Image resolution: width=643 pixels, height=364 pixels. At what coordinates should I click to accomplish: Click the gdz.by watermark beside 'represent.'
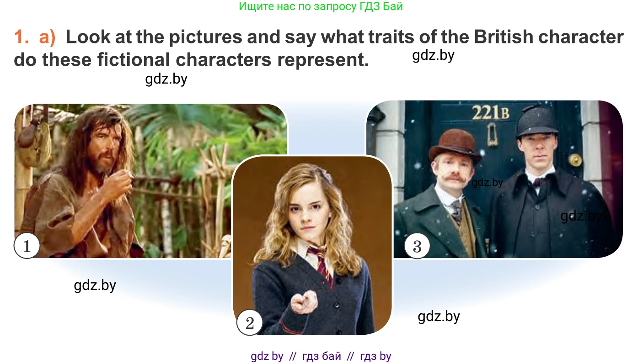(x=433, y=55)
